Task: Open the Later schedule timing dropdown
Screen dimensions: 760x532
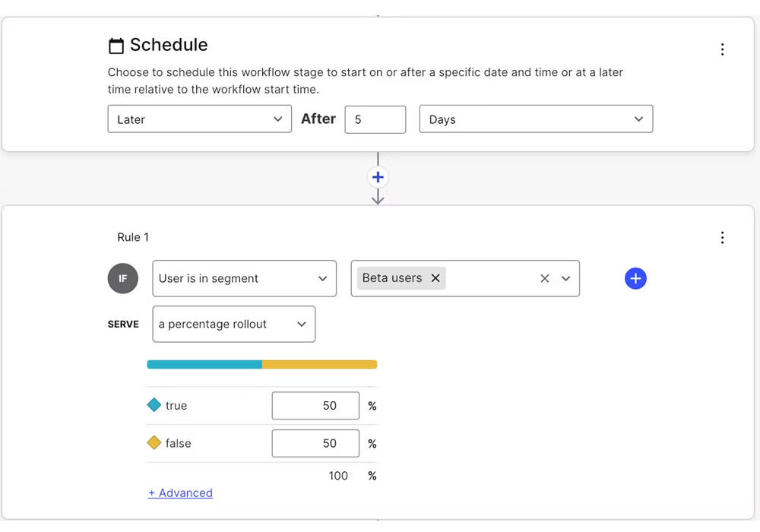Action: tap(199, 119)
